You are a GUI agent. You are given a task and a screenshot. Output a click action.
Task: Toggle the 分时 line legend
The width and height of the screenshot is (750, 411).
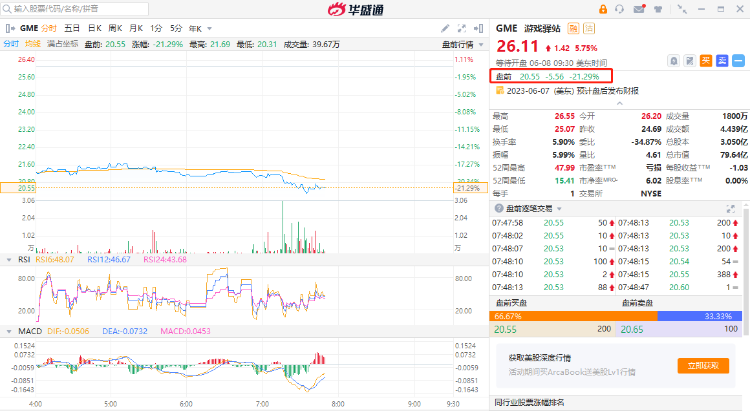11,44
